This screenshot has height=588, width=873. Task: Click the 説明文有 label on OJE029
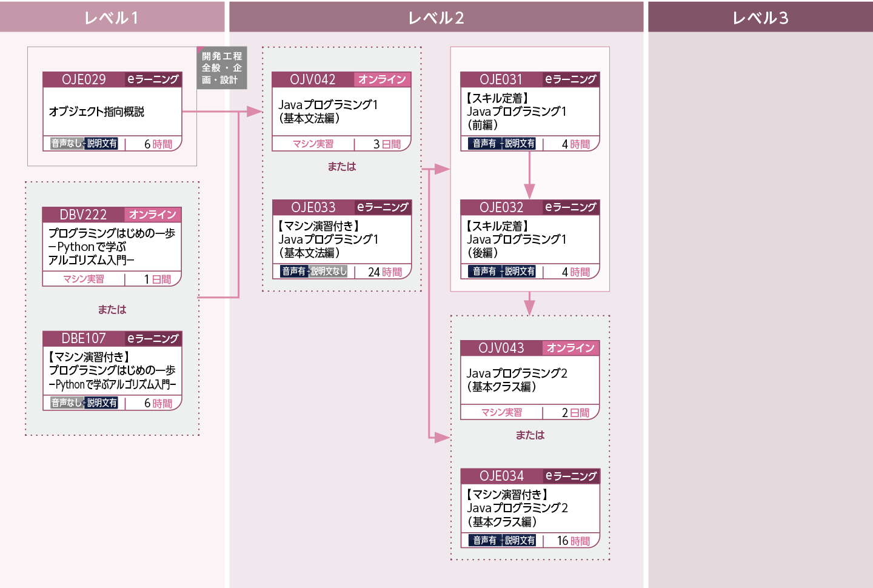click(x=101, y=144)
